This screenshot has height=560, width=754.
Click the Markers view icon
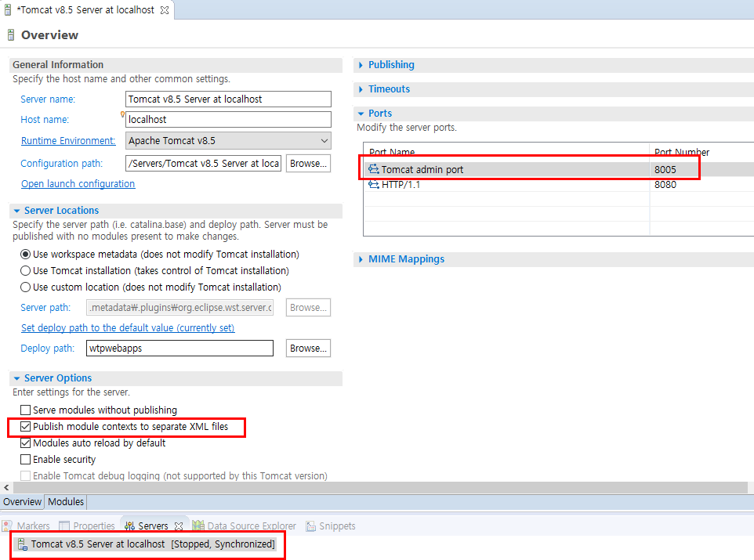(x=7, y=526)
